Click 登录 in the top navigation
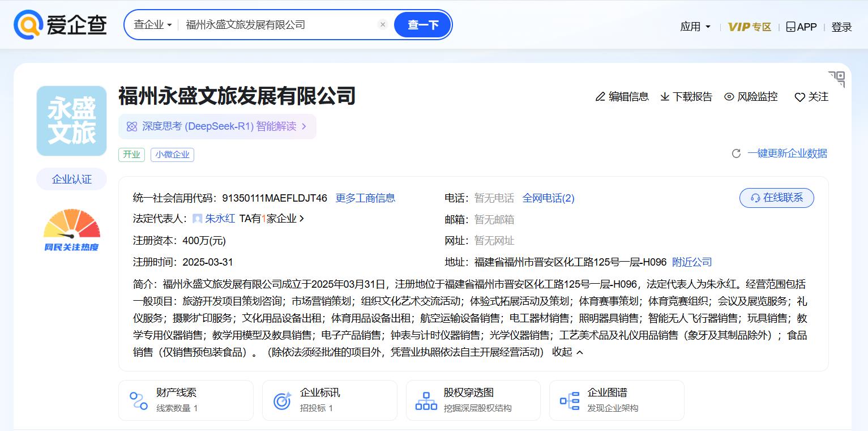 (x=841, y=27)
